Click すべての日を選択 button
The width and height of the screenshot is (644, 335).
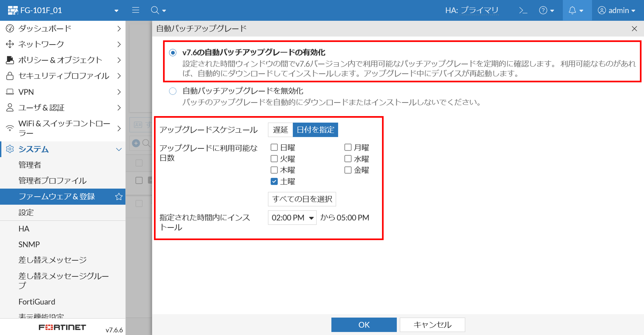pyautogui.click(x=302, y=199)
